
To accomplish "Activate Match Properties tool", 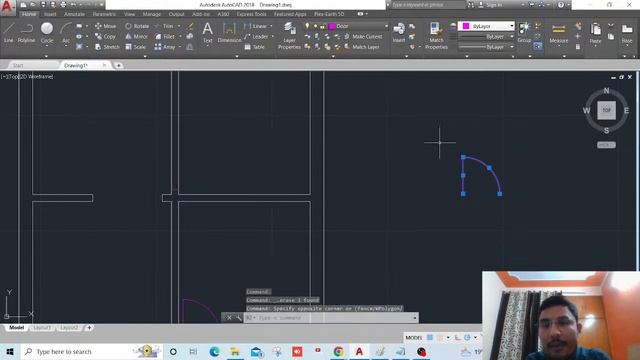I will [x=436, y=36].
